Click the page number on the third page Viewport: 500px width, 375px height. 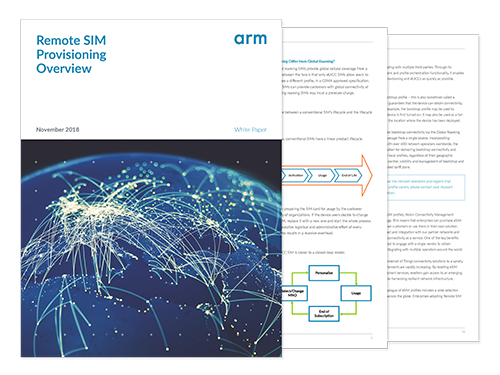(x=463, y=331)
